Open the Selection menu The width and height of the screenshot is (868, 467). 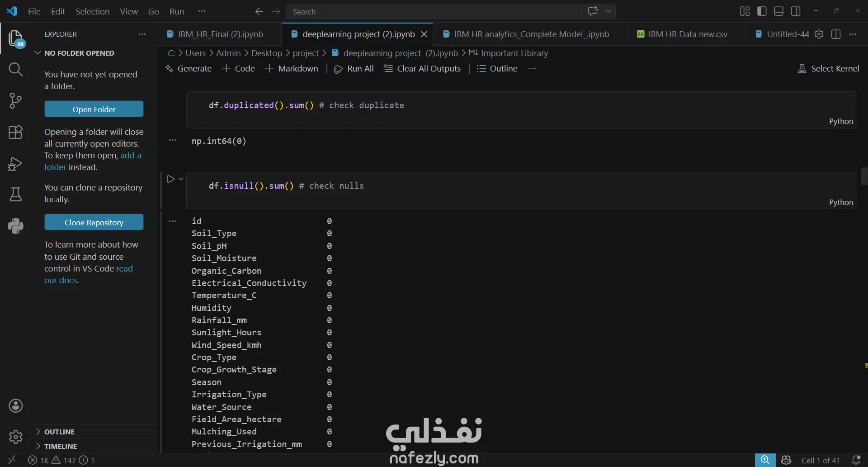click(x=92, y=11)
